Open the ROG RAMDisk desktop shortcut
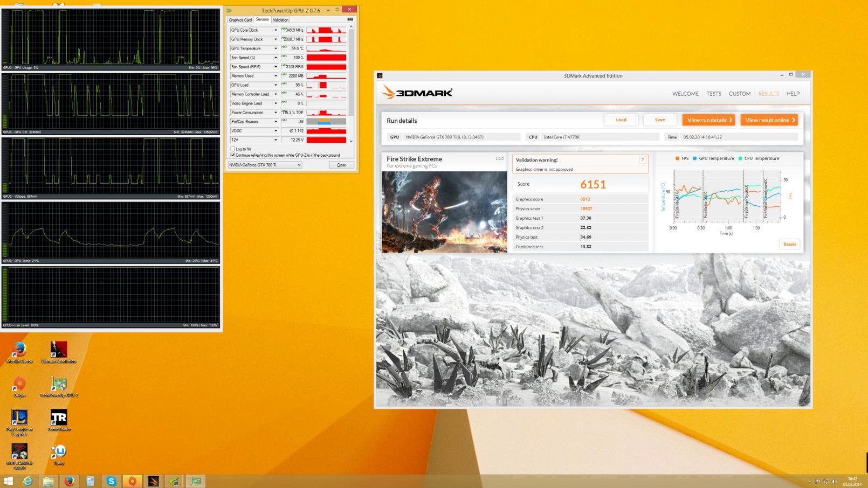 (19, 456)
